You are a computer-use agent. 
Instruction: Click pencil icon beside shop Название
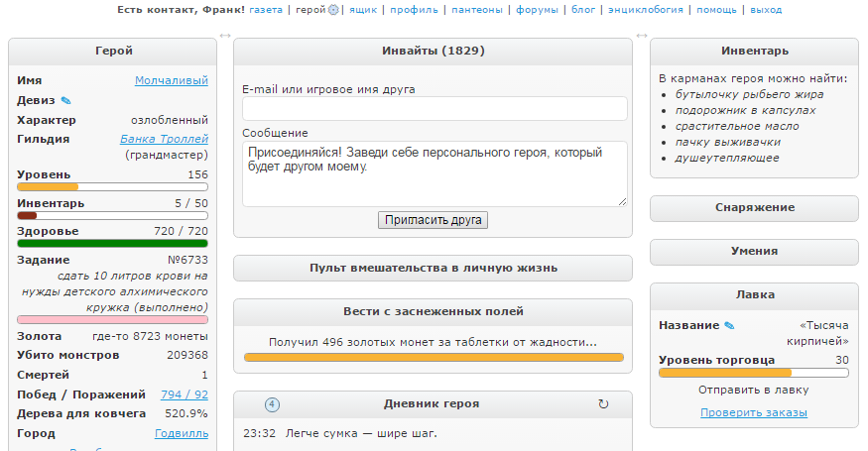[729, 325]
